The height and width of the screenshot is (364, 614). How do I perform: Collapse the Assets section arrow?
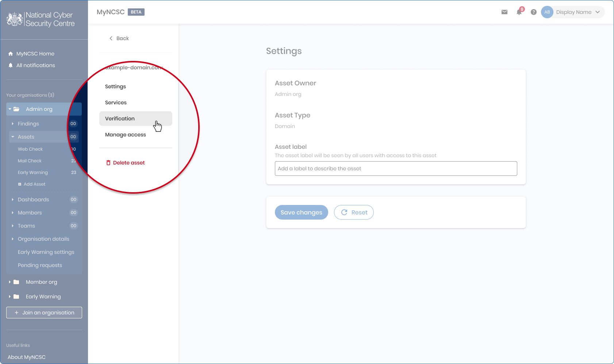[x=13, y=137]
